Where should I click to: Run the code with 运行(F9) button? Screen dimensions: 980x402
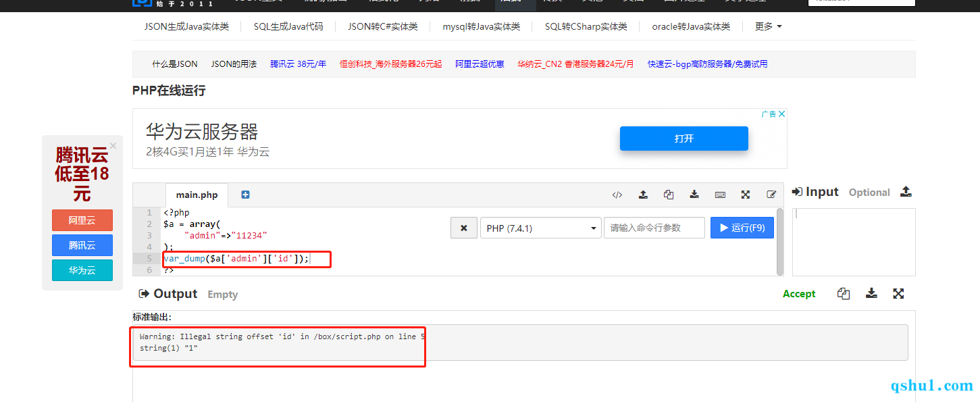point(742,228)
